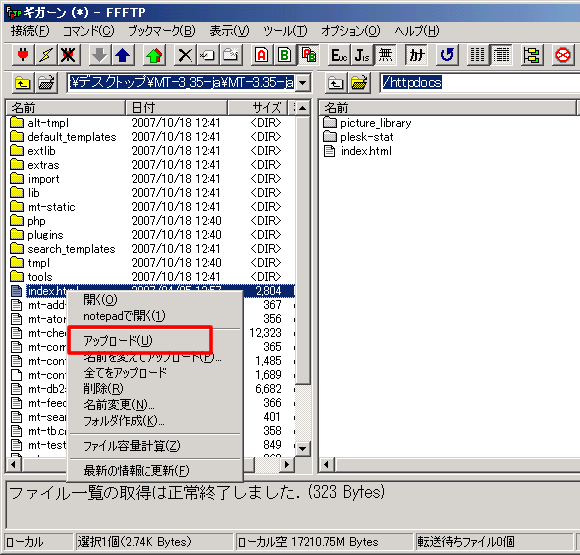This screenshot has height=555, width=580.
Task: Sort remote list by 名前 column header
Action: coord(448,108)
